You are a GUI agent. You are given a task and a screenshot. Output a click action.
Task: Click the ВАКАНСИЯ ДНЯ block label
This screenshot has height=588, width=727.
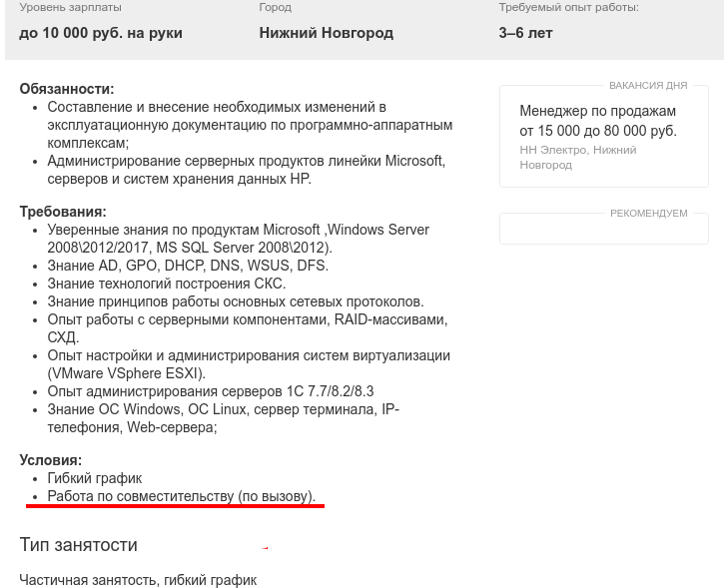coord(648,85)
